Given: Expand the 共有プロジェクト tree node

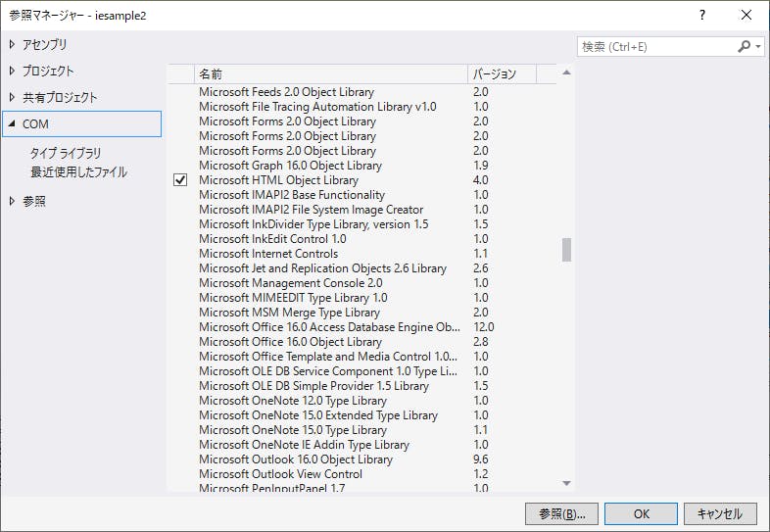Looking at the screenshot, I should 13,97.
